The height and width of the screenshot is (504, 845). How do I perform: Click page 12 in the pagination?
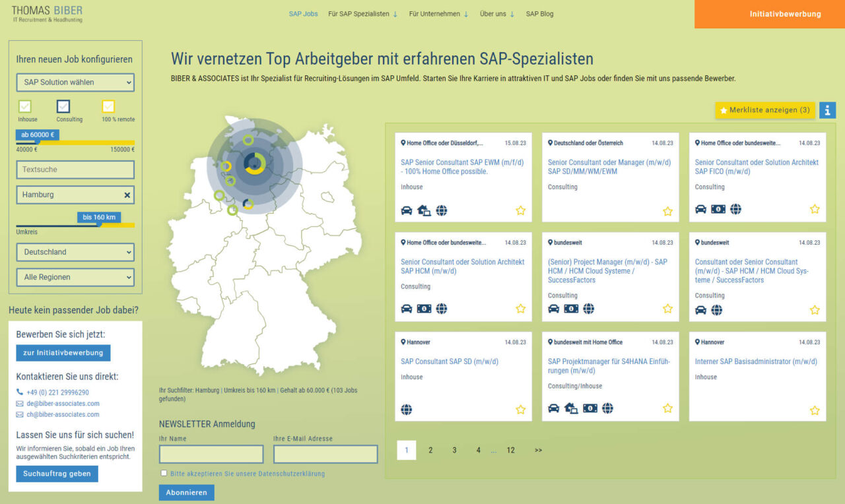(x=510, y=450)
